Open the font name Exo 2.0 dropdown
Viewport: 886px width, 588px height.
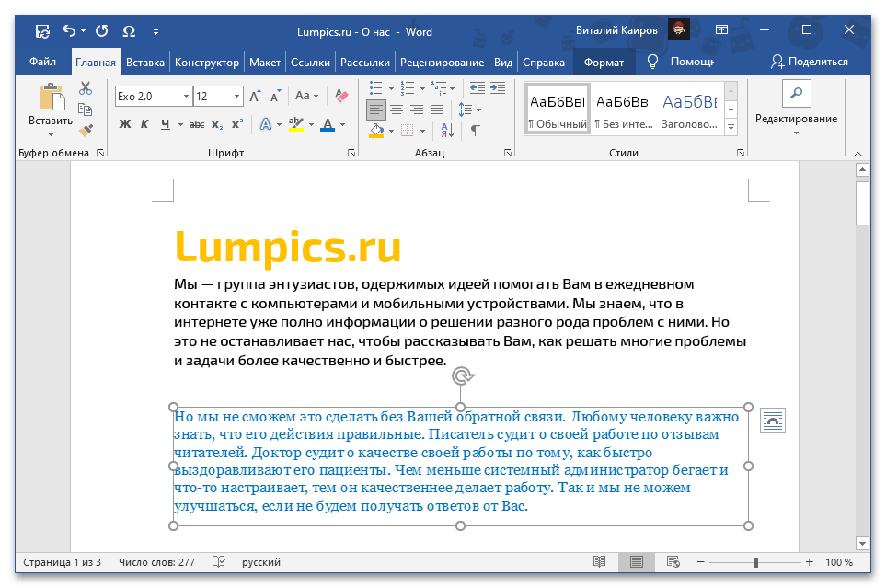[186, 97]
